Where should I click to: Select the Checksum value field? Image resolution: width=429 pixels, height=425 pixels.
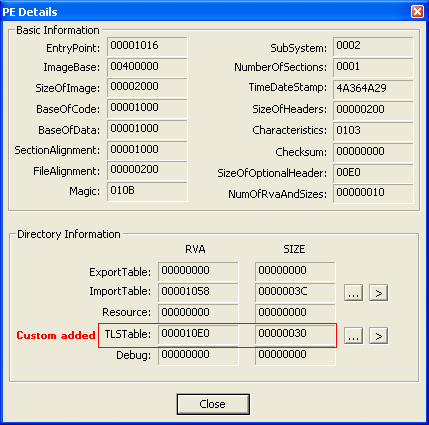[x=373, y=152]
